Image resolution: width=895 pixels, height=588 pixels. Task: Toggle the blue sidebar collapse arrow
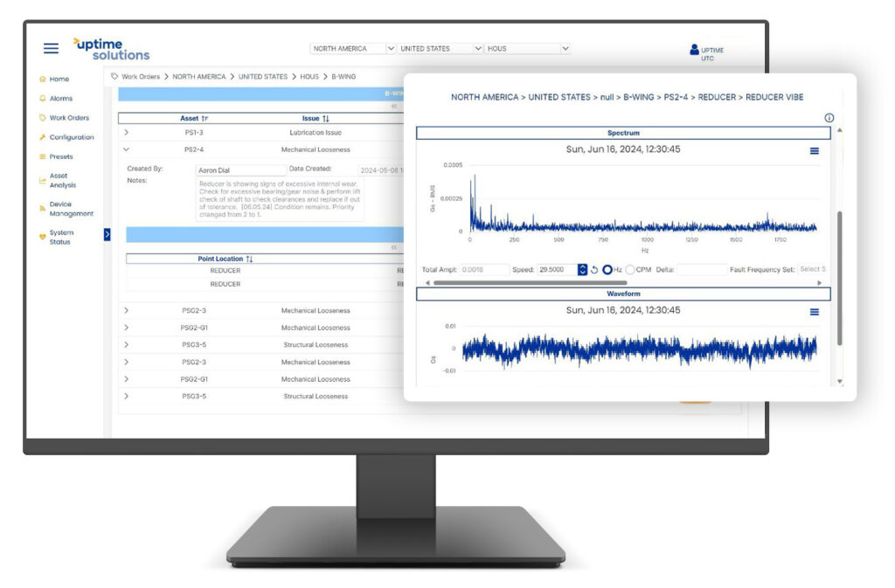pos(107,234)
